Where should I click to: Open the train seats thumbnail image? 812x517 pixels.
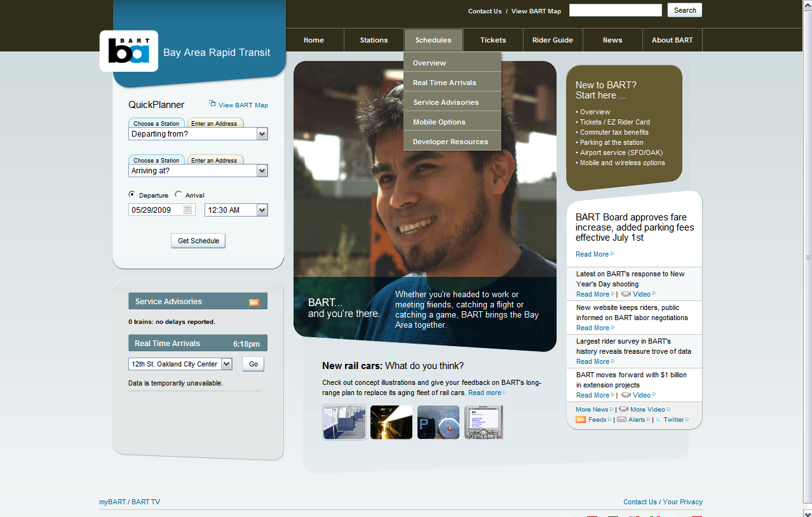pos(344,422)
